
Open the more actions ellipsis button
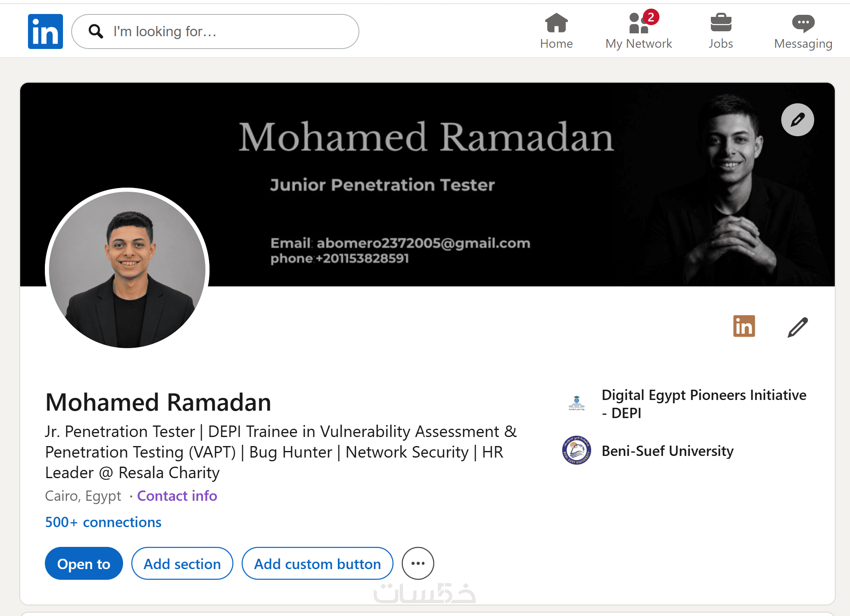tap(418, 563)
